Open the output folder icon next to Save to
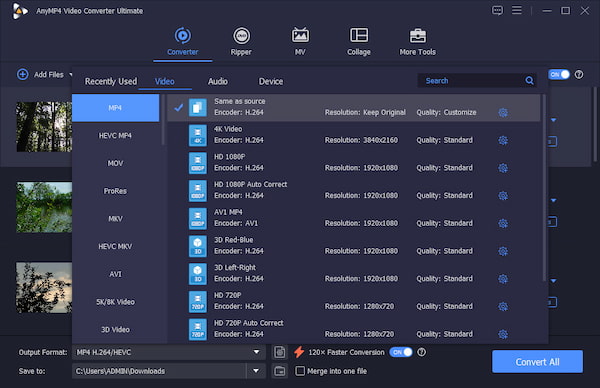Image resolution: width=600 pixels, height=388 pixels. 280,371
